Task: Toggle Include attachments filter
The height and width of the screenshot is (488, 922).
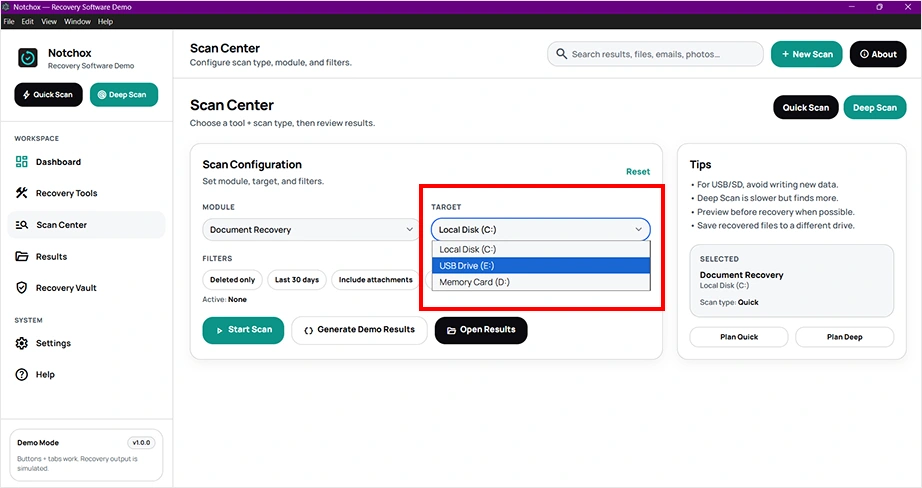Action: 376,280
